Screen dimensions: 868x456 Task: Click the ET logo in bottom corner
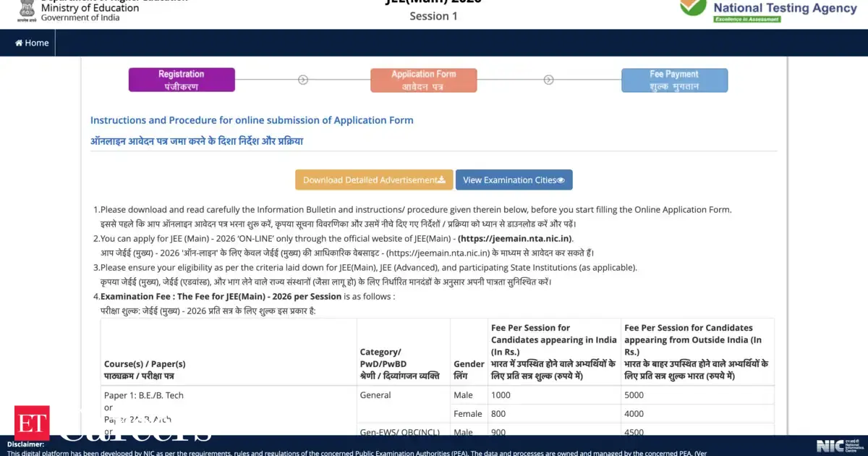coord(32,423)
